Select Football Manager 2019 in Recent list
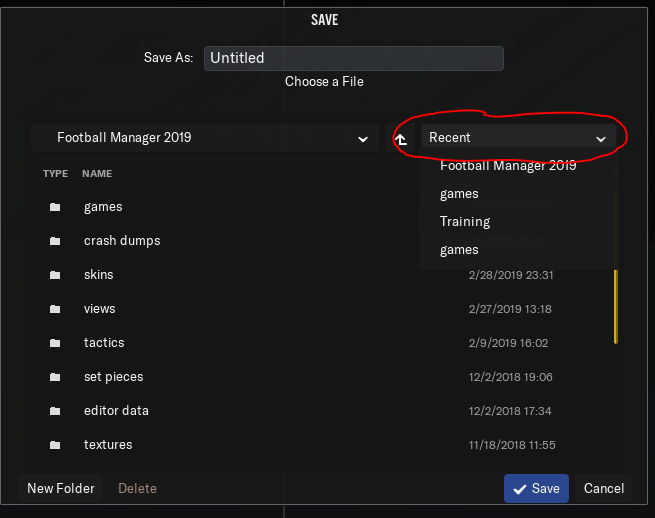The width and height of the screenshot is (655, 518). point(508,166)
